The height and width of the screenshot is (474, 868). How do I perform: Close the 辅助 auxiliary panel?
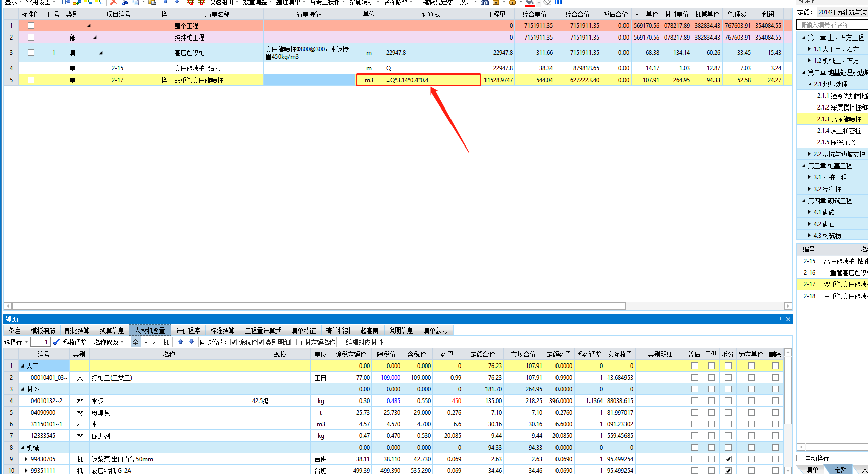(788, 319)
